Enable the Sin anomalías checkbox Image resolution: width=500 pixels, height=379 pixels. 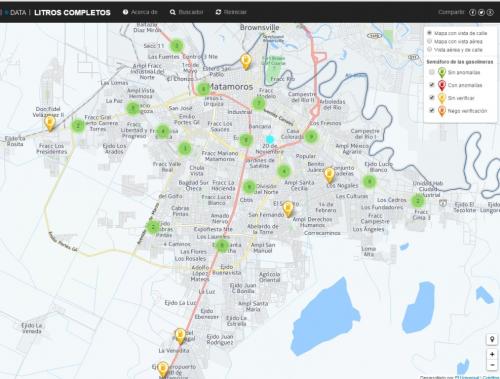coord(432,72)
